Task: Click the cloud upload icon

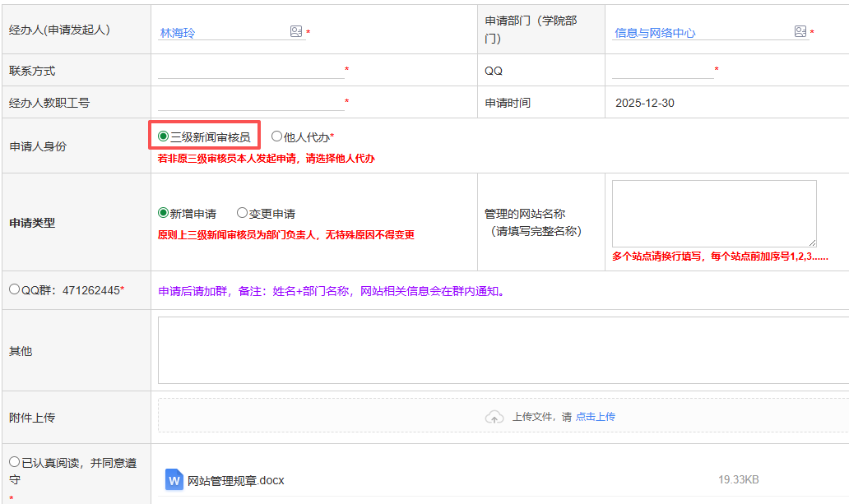Action: (494, 417)
